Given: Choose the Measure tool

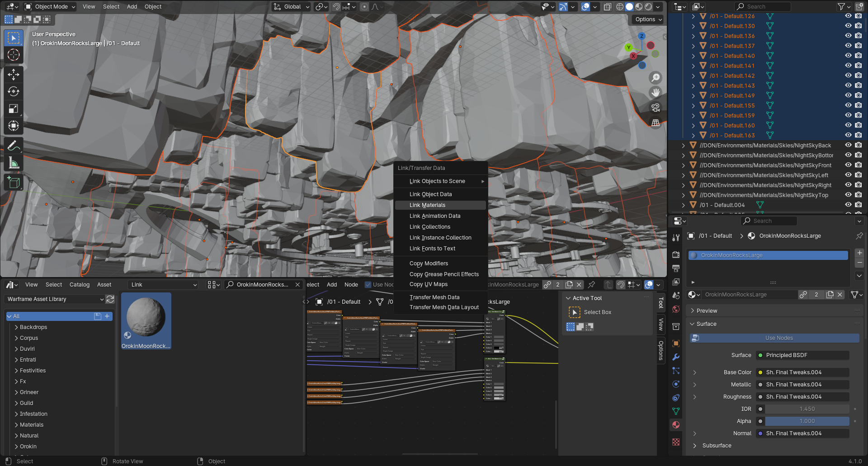Looking at the screenshot, I should (x=14, y=163).
